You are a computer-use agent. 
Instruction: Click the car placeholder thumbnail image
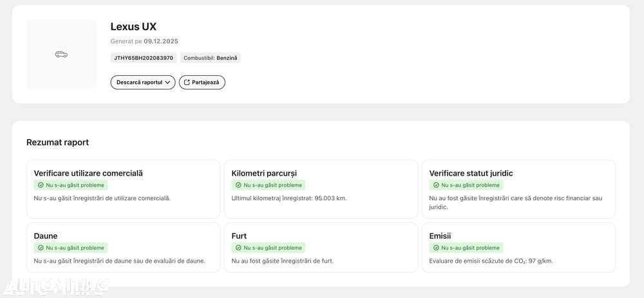tap(61, 54)
